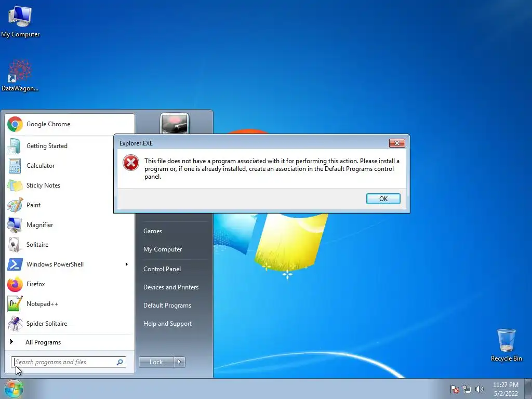Open the Action Center flag tray icon
The height and width of the screenshot is (399, 532).
click(455, 389)
